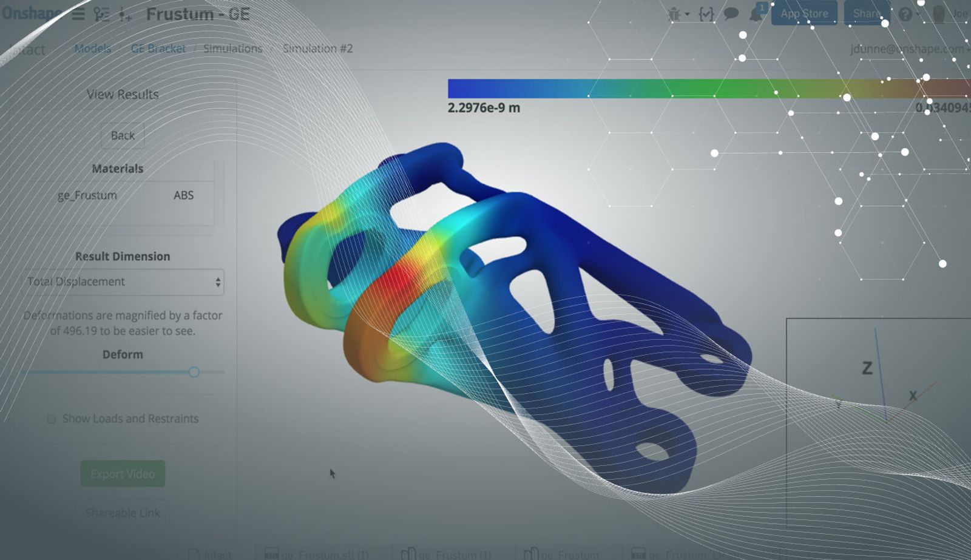
Task: Expand the bug report dropdown arrow
Action: point(688,14)
